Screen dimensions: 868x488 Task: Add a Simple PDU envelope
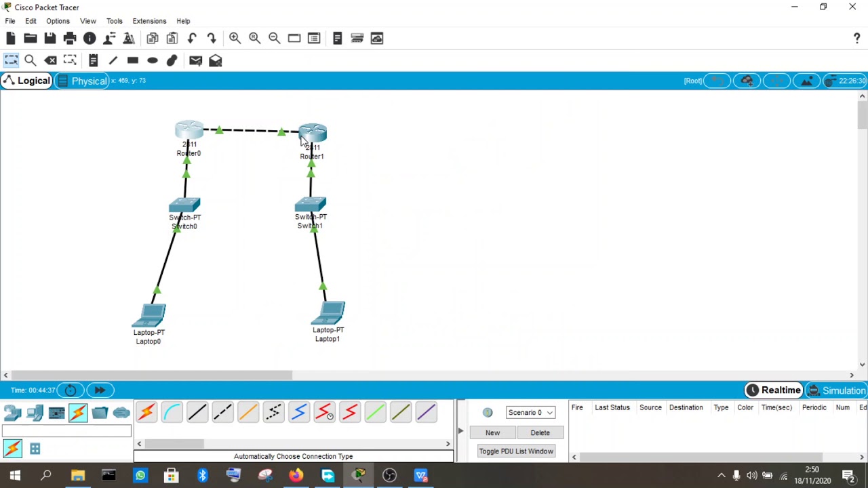coord(195,61)
